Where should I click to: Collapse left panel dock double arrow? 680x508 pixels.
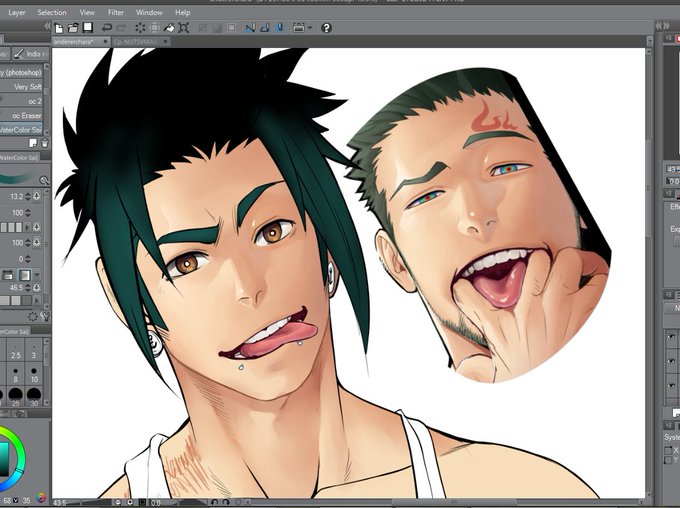[47, 27]
